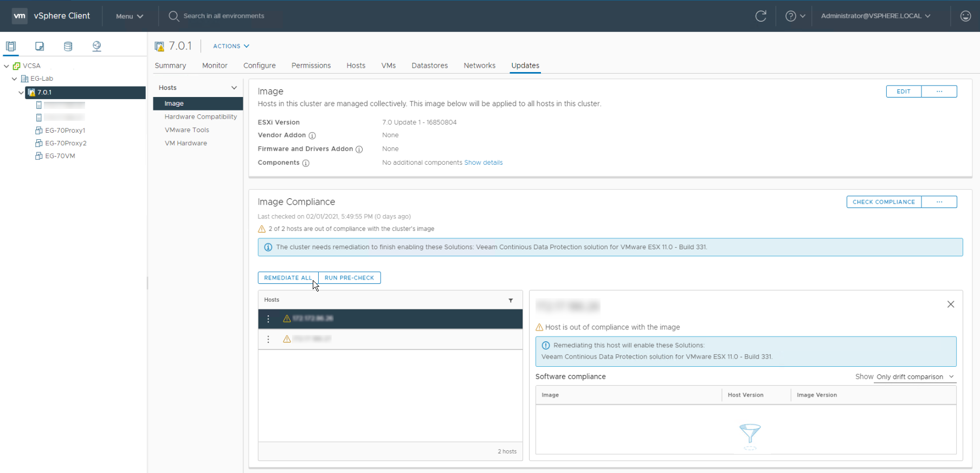Open actions menu for the second host row
The width and height of the screenshot is (980, 473).
(x=268, y=339)
